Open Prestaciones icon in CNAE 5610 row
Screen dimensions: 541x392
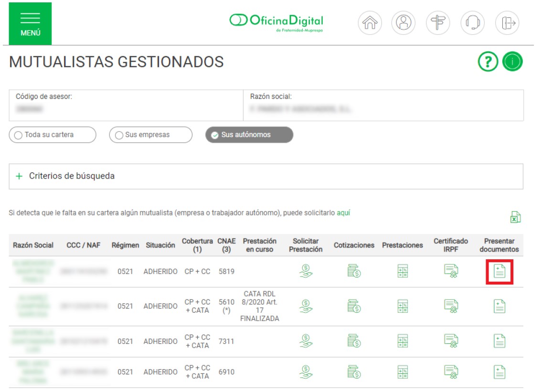click(403, 306)
